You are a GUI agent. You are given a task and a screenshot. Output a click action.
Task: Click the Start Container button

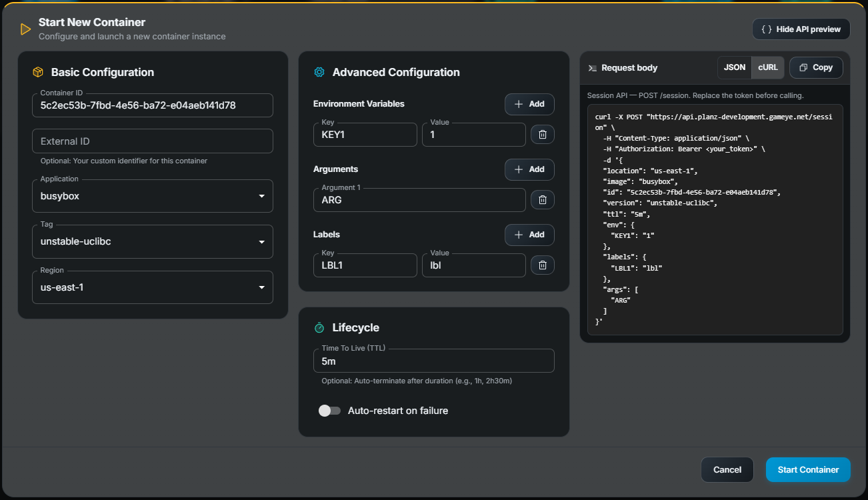coord(808,469)
